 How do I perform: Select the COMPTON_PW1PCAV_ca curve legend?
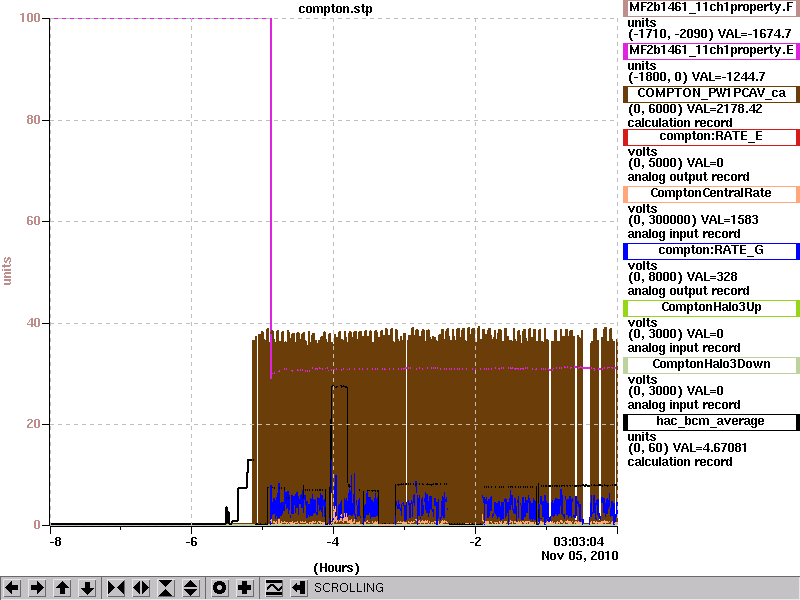[x=711, y=93]
